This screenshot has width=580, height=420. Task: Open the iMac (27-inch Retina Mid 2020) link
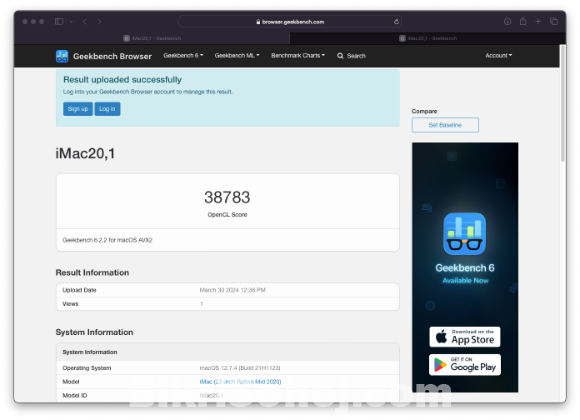[x=240, y=382]
